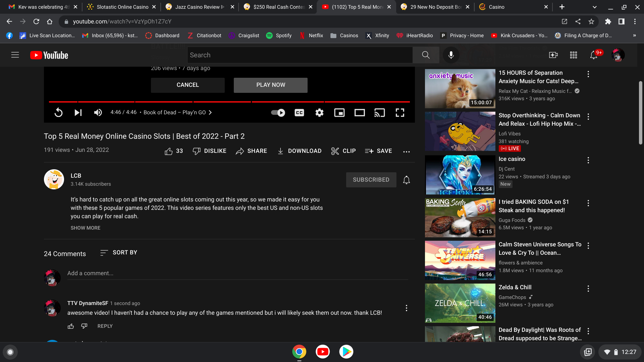This screenshot has width=644, height=362.
Task: Open account avatar menu
Action: click(618, 55)
